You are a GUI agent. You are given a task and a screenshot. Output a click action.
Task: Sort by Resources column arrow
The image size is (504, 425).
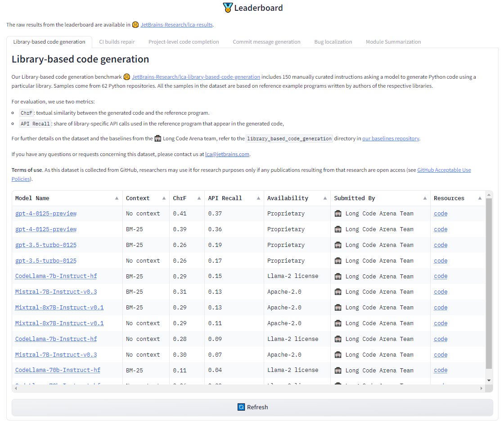click(x=480, y=198)
